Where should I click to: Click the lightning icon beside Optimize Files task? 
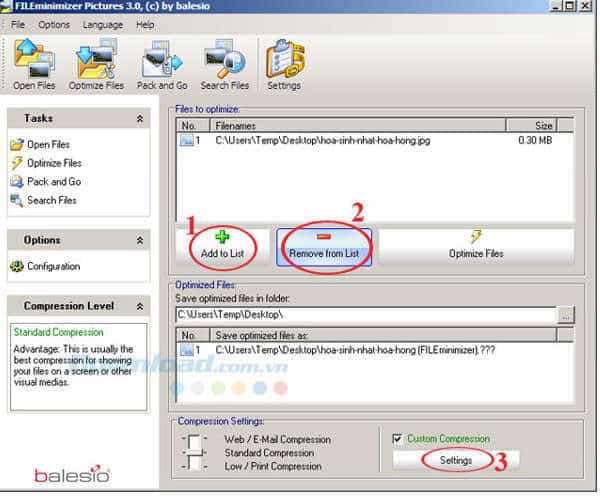(17, 163)
